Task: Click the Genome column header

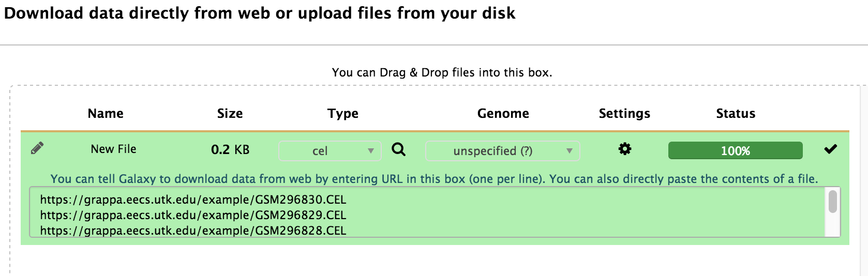Action: click(503, 114)
